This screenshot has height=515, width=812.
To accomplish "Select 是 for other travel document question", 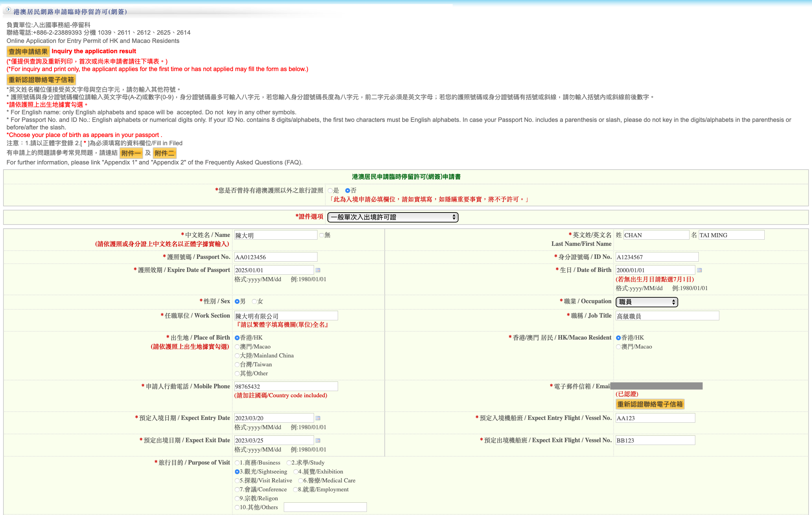I will 330,191.
